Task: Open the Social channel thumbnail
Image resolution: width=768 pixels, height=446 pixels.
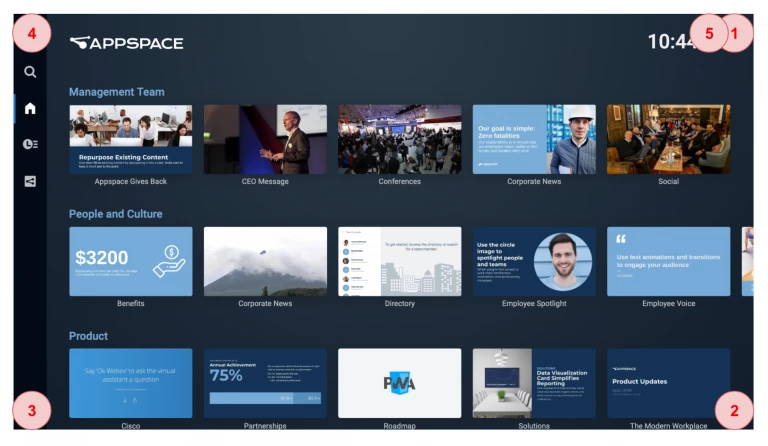Action: (x=669, y=139)
